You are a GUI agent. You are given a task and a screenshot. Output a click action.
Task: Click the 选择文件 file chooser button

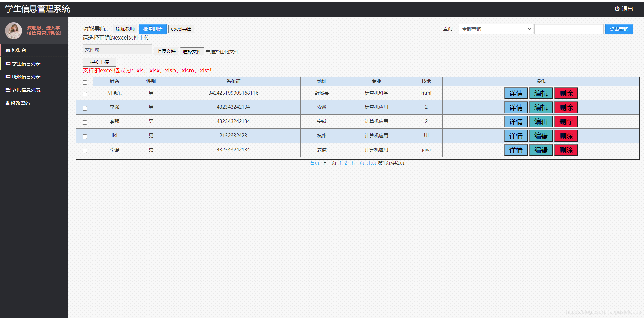(192, 52)
